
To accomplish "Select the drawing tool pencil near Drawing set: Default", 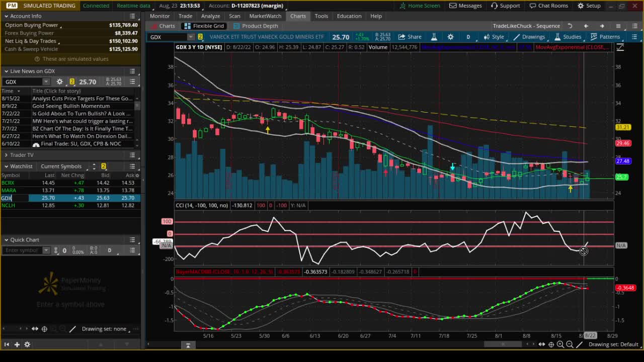I will coord(580,344).
